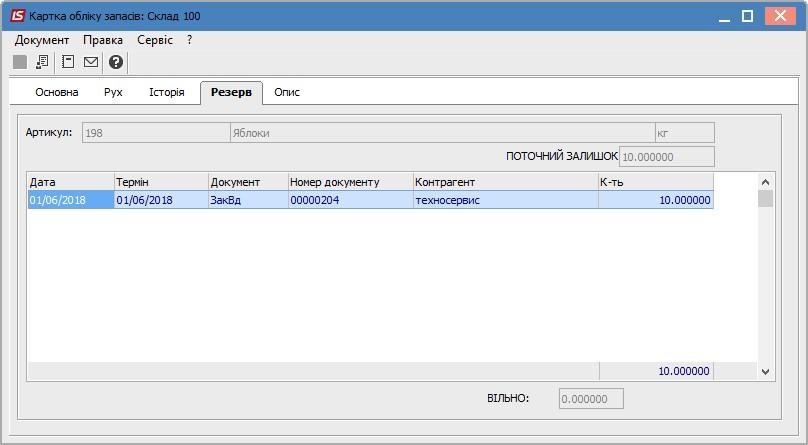Open the Сервіс menu

point(155,40)
